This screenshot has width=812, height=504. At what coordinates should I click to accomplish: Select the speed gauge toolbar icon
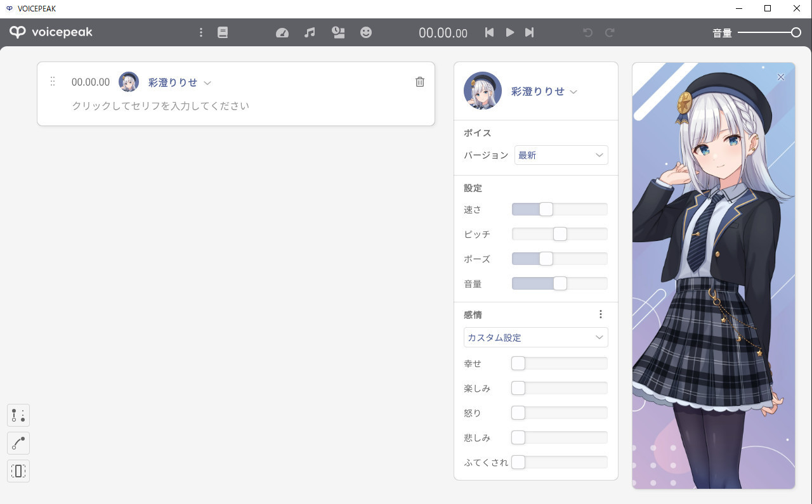click(x=282, y=32)
